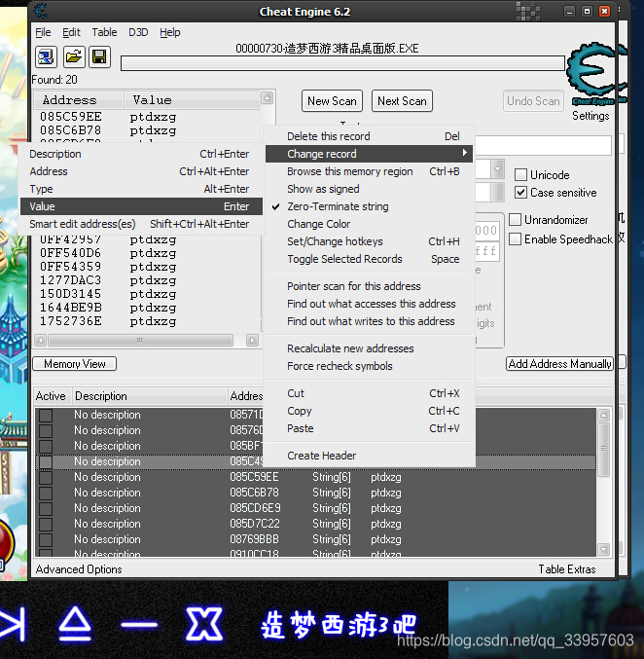Click the Undo Scan button
The height and width of the screenshot is (659, 644).
point(533,101)
